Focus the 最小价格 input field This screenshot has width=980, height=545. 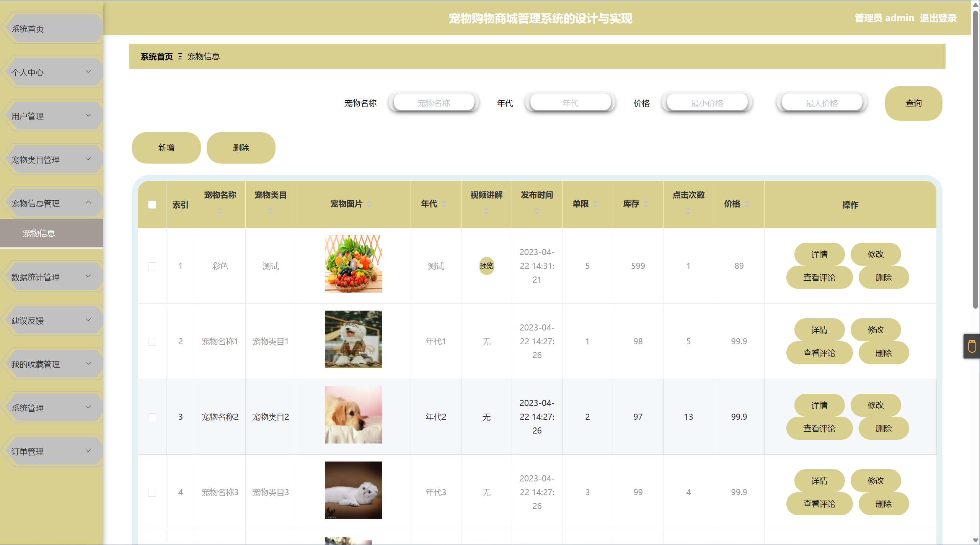707,103
